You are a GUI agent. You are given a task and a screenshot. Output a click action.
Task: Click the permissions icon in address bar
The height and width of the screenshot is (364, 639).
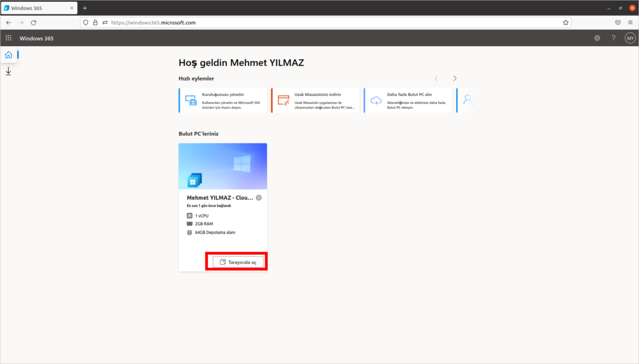[105, 22]
